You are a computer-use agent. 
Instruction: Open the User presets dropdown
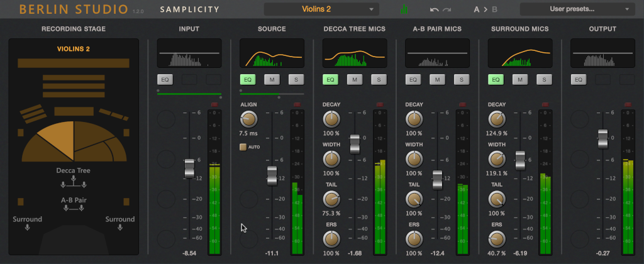coord(577,9)
